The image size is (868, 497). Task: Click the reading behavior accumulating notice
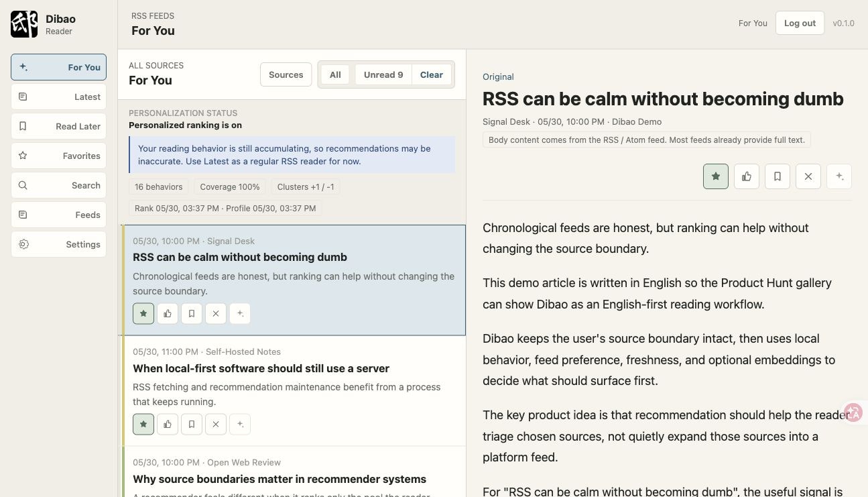click(292, 155)
